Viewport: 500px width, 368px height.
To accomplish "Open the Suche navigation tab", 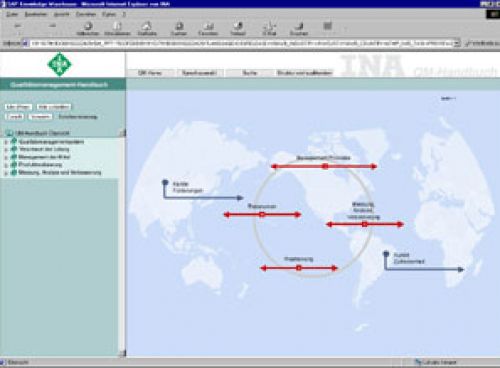I will [x=250, y=73].
